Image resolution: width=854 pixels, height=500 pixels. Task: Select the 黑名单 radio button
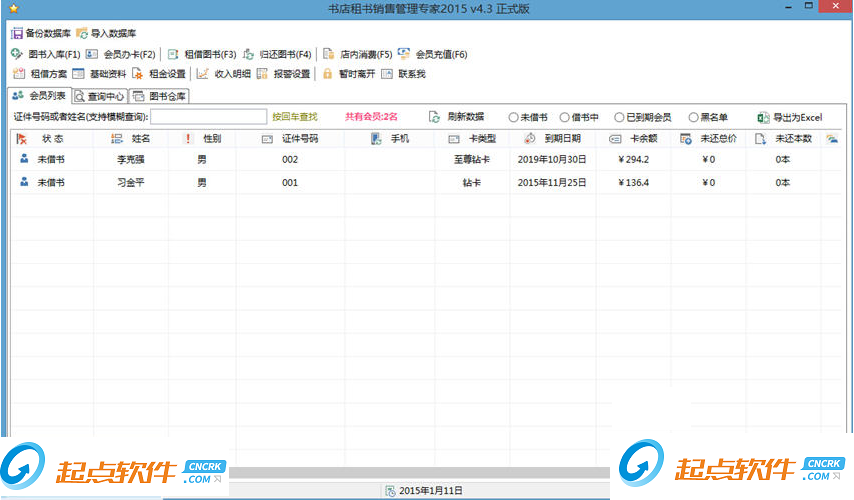(693, 117)
